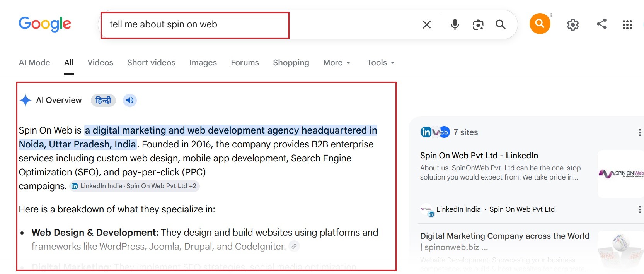Open quick settings gear
Image resolution: width=644 pixels, height=274 pixels.
pos(573,25)
